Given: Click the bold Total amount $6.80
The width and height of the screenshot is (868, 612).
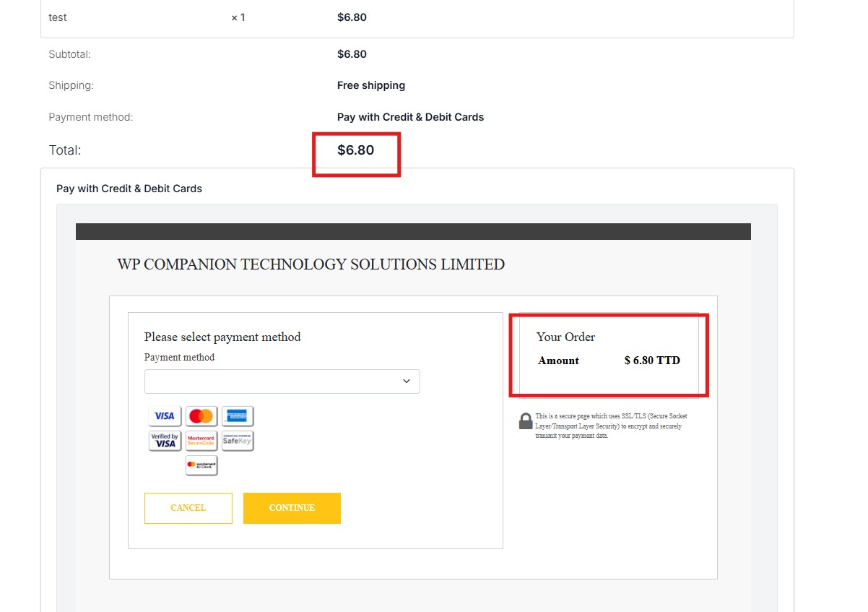Looking at the screenshot, I should (x=356, y=150).
